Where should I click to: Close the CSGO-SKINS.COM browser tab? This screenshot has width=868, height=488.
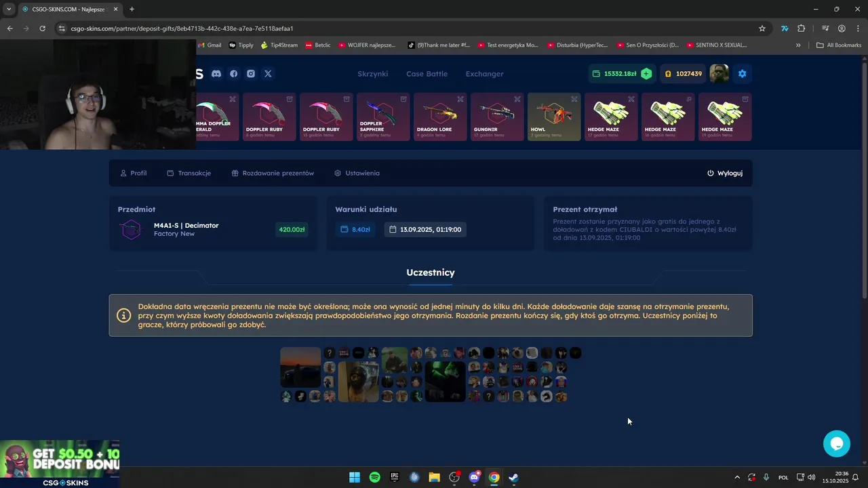pos(115,9)
